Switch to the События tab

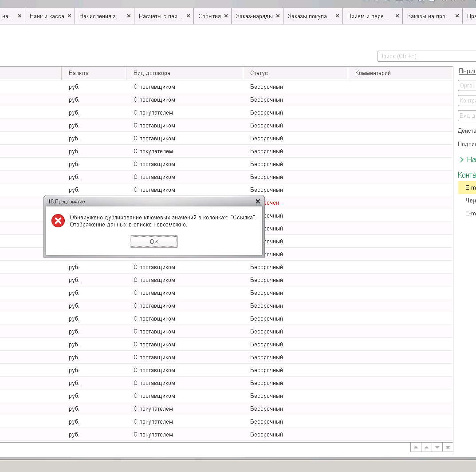pyautogui.click(x=209, y=16)
